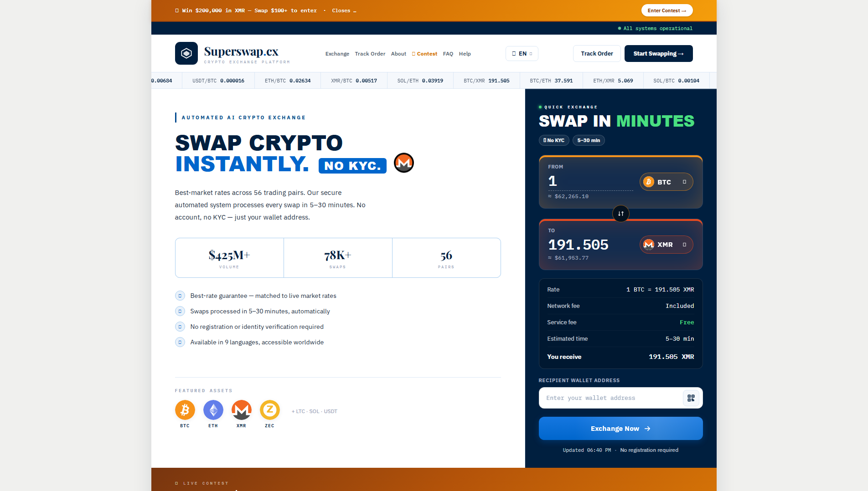Open the BTC currency dropdown in From
This screenshot has width=868, height=491.
coord(666,182)
